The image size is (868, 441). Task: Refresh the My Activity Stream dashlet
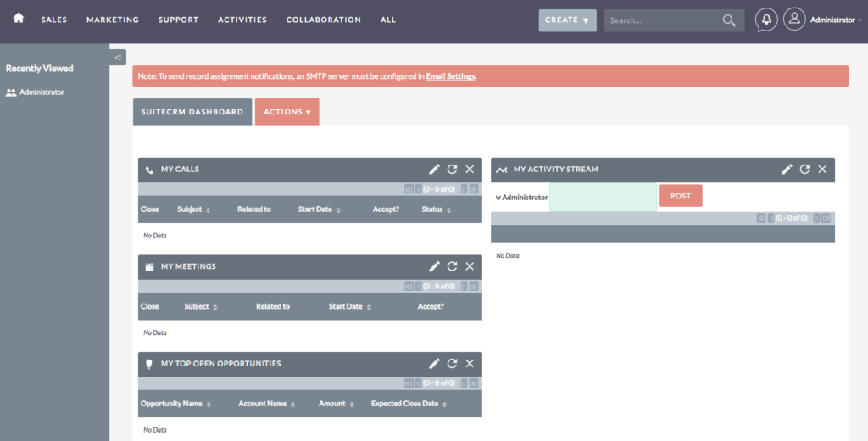[804, 170]
